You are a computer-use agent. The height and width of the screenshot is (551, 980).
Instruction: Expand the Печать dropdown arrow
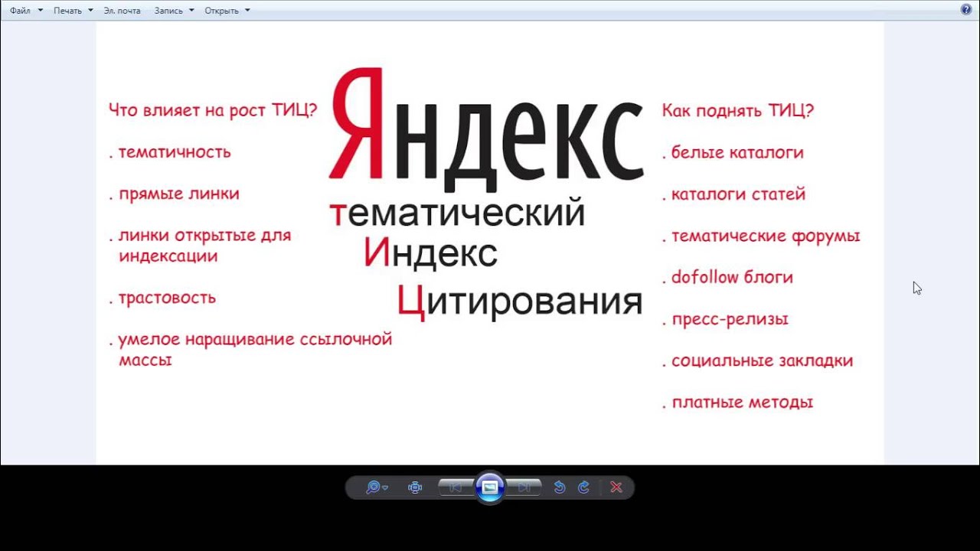90,11
